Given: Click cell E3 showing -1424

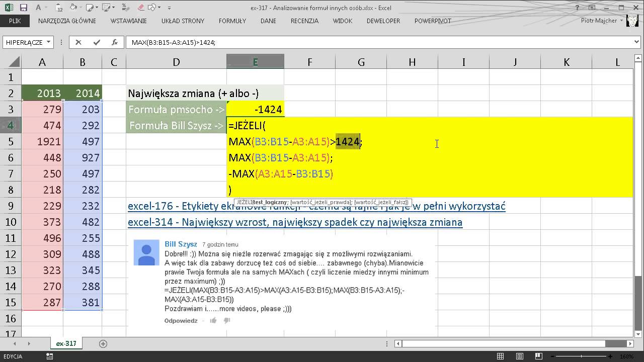Looking at the screenshot, I should (x=255, y=110).
